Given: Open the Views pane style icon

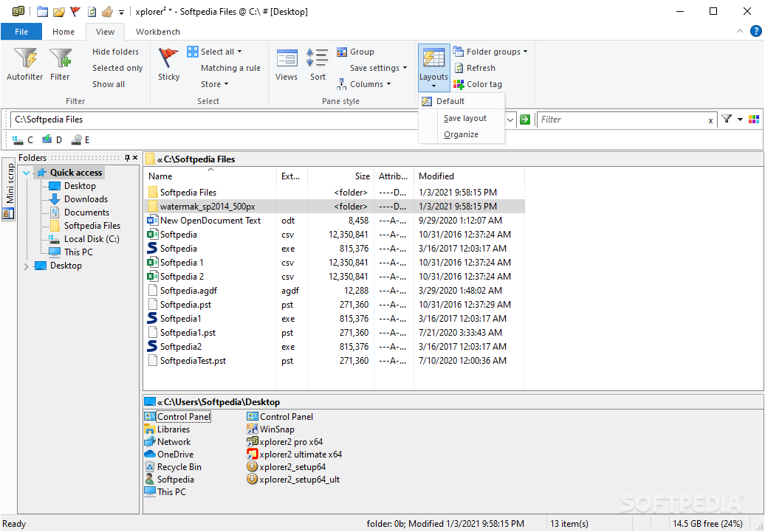Looking at the screenshot, I should pyautogui.click(x=287, y=58).
